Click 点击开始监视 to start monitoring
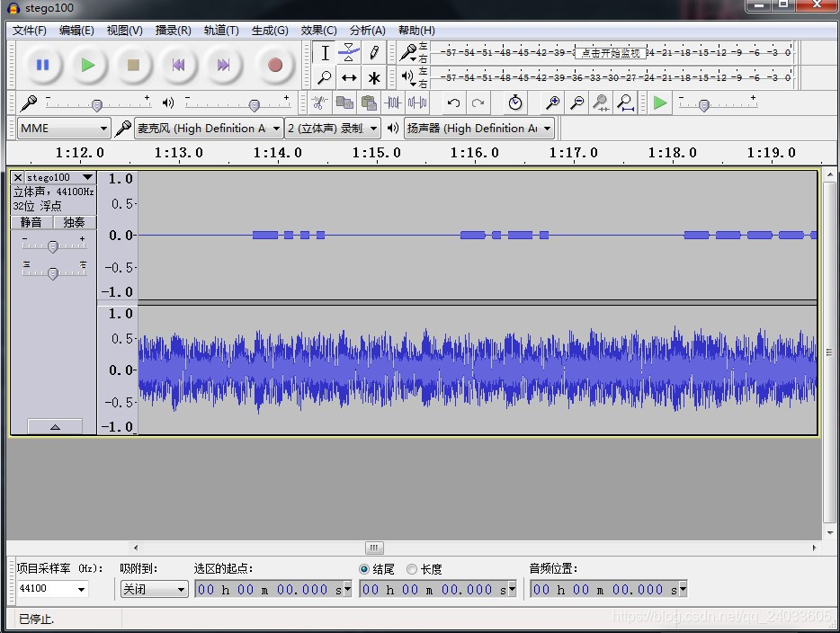Viewport: 840px width, 633px height. 610,52
